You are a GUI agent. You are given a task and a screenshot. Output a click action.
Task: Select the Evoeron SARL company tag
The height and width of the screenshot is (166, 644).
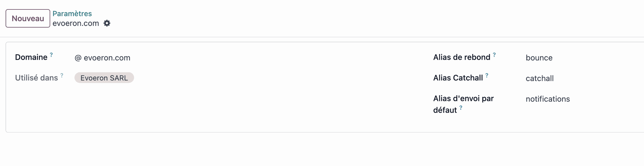click(104, 78)
